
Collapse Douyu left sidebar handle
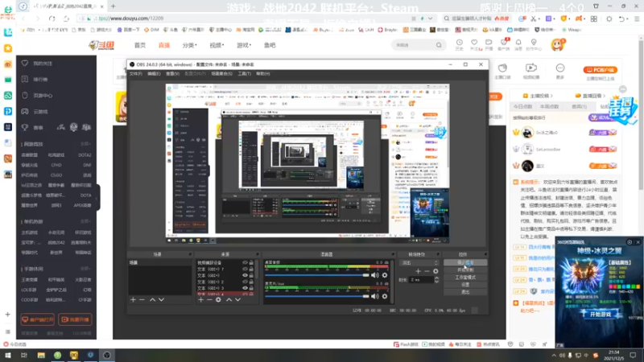click(97, 198)
